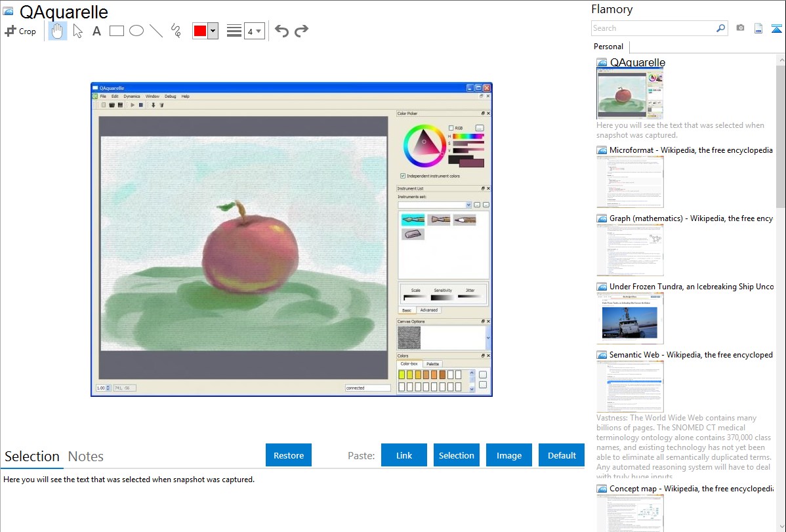Click the red annotation color swatch
This screenshot has width=786, height=532.
click(200, 31)
